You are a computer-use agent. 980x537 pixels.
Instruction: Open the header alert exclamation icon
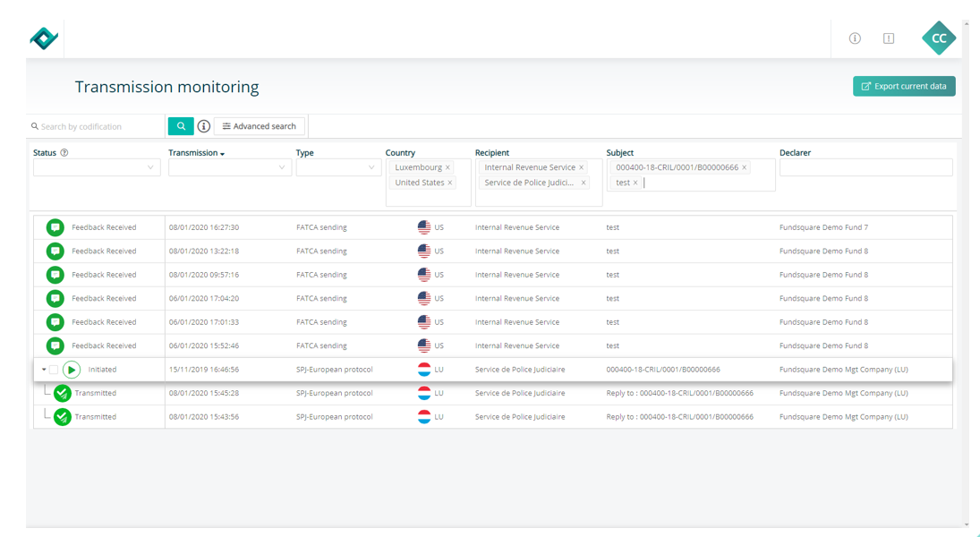click(x=888, y=38)
